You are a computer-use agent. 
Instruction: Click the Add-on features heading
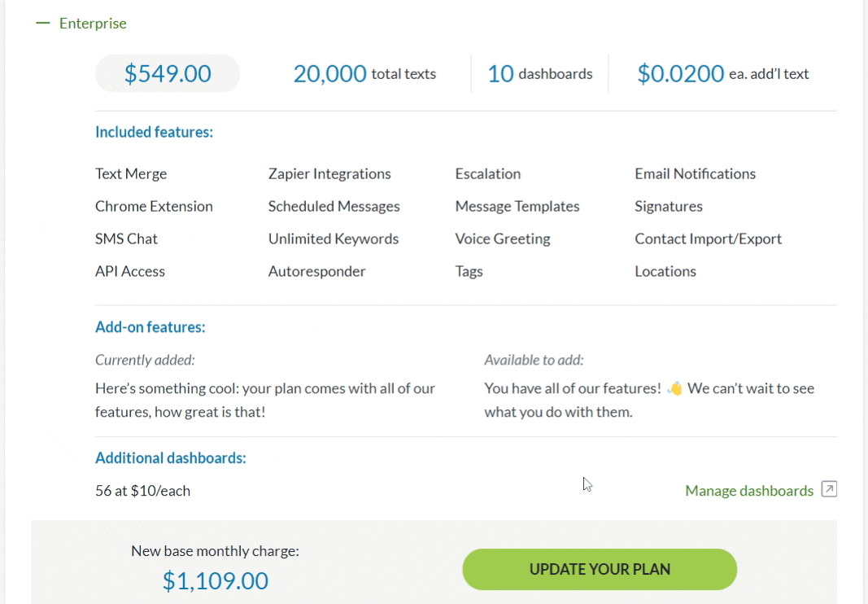tap(150, 327)
